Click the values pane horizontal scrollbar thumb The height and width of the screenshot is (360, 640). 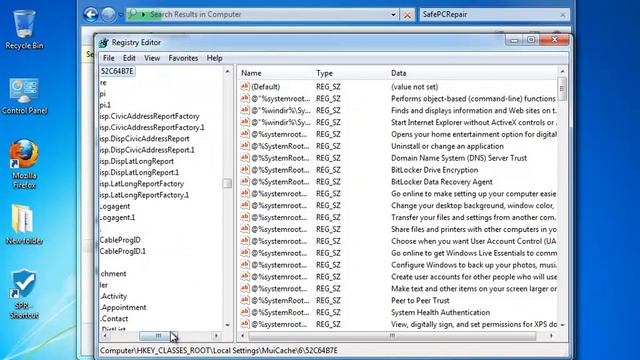coord(392,336)
